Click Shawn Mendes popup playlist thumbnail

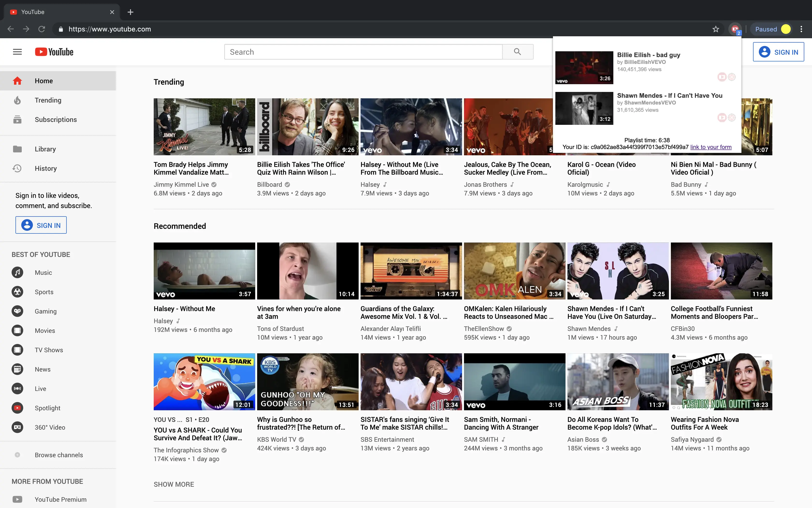click(584, 108)
